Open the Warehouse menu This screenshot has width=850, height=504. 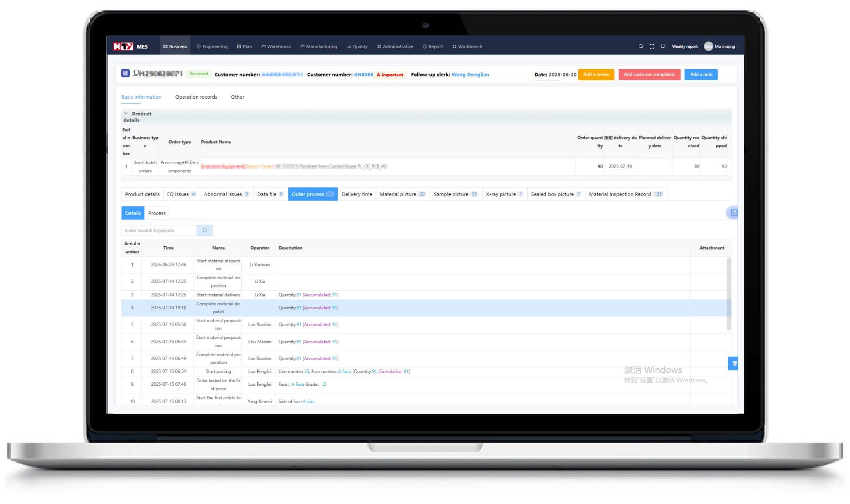276,46
